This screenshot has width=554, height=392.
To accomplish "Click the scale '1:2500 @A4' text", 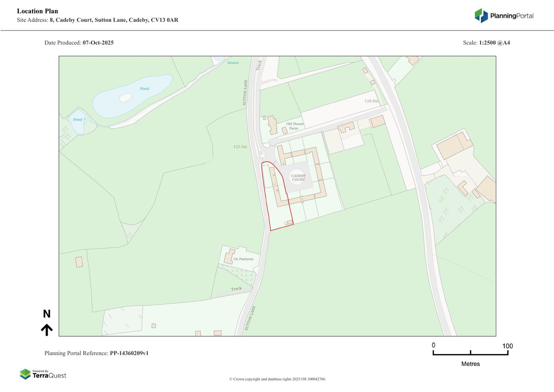I will (x=494, y=43).
